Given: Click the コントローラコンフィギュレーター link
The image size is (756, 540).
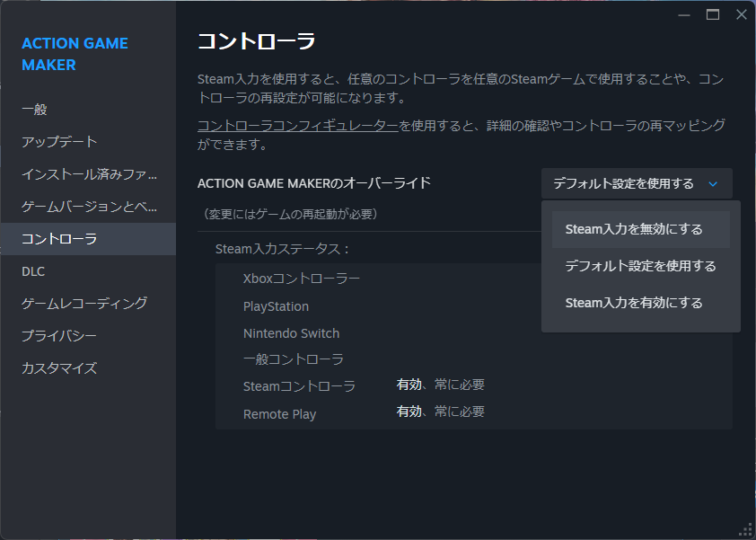Looking at the screenshot, I should [298, 126].
